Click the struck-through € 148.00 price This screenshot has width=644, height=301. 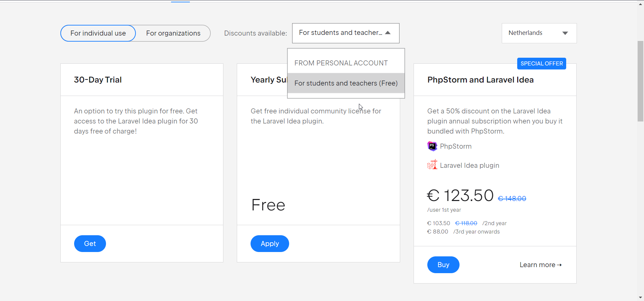(512, 199)
